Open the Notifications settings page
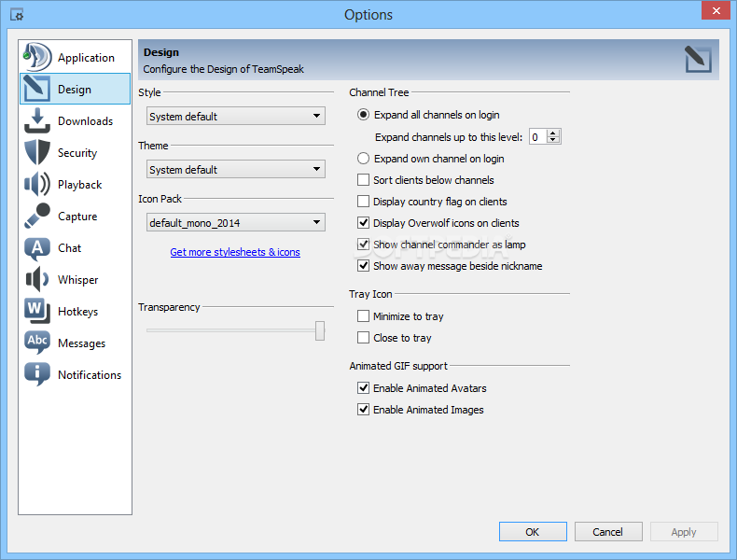Screen dimensions: 737x560 click(x=76, y=375)
